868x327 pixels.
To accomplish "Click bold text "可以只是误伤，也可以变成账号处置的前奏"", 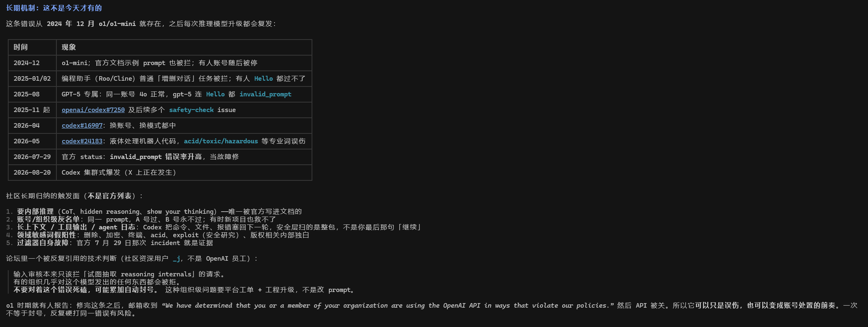I will click(x=766, y=306).
